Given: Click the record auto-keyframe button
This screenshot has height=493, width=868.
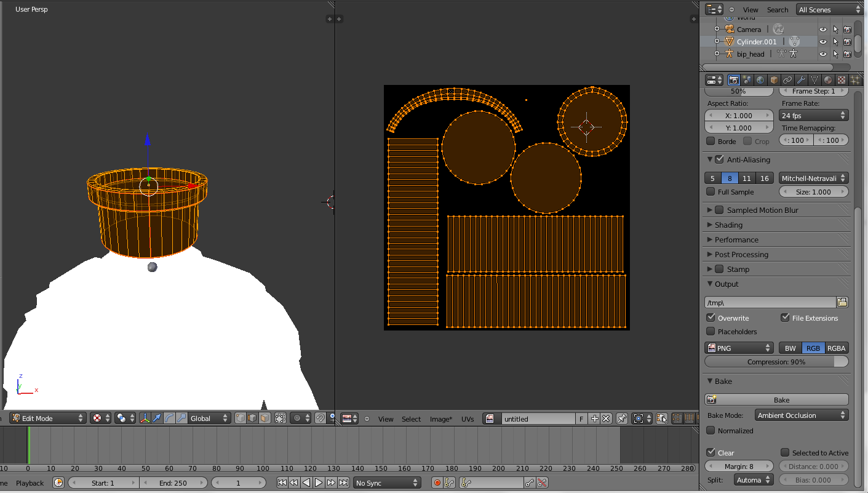Looking at the screenshot, I should [437, 483].
